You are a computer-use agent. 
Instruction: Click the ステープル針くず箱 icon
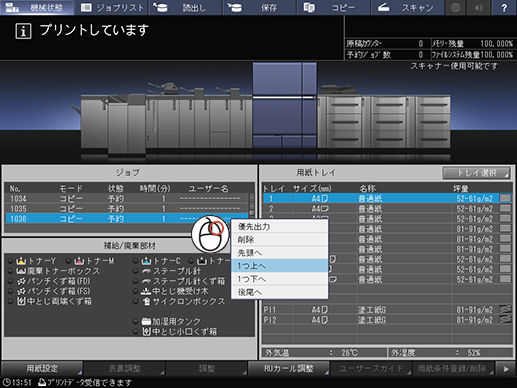click(146, 281)
